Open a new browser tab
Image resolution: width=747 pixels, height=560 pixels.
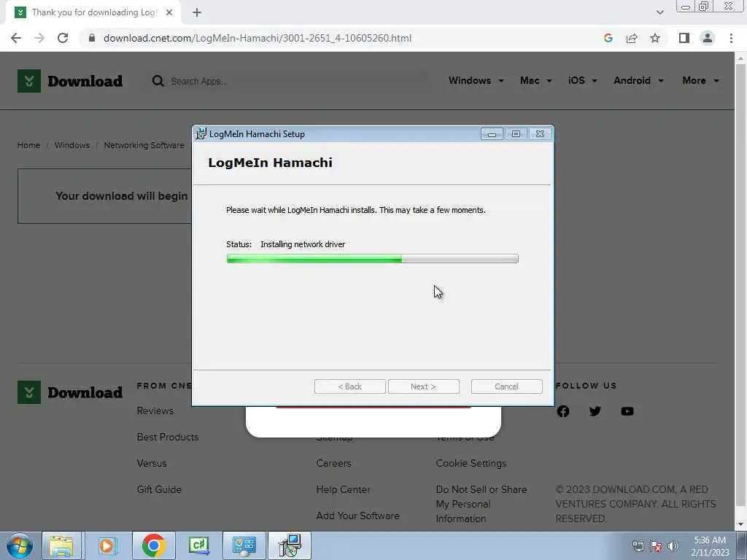point(197,12)
